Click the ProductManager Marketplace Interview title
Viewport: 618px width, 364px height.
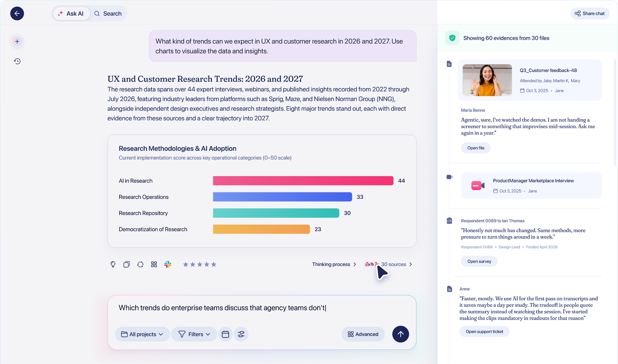point(533,181)
